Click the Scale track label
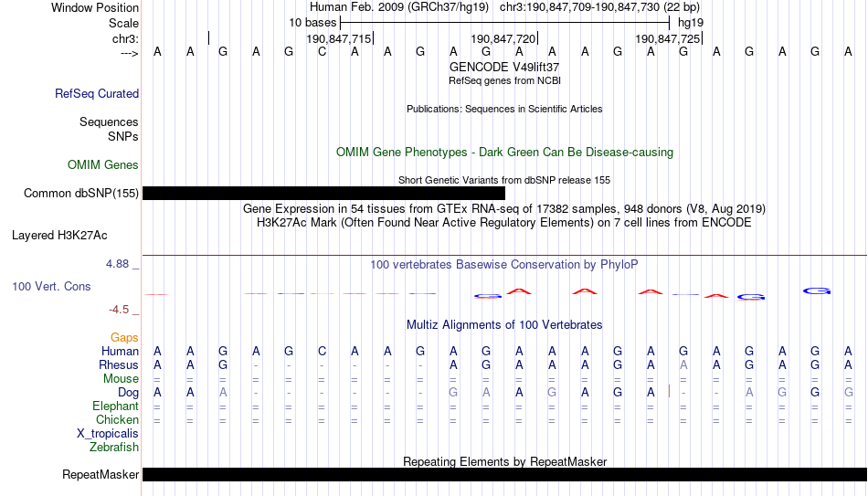 tap(123, 23)
